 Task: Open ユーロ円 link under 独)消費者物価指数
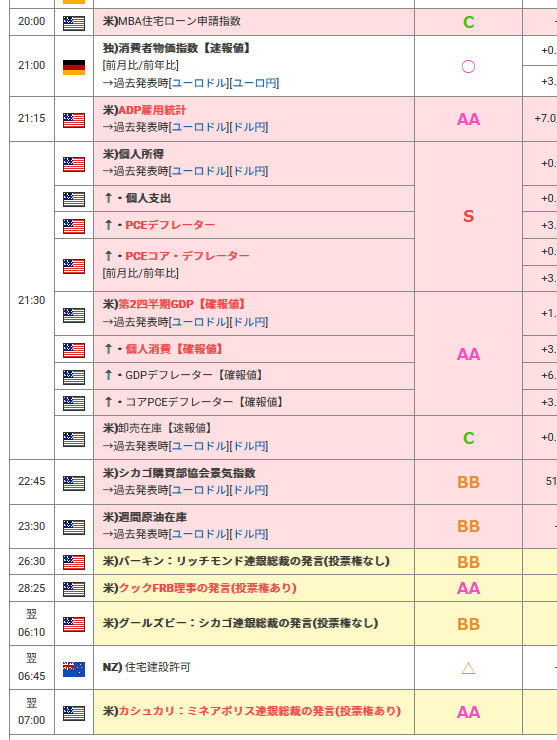[254, 83]
